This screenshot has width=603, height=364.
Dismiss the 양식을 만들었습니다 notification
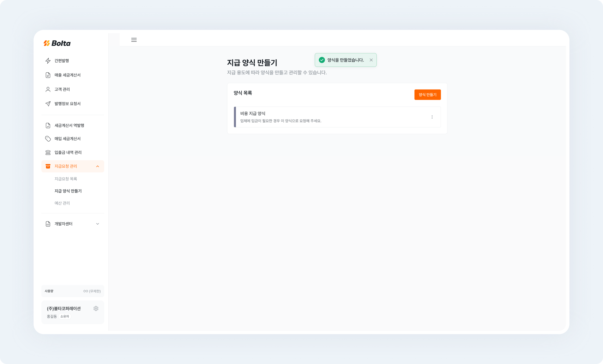click(371, 60)
